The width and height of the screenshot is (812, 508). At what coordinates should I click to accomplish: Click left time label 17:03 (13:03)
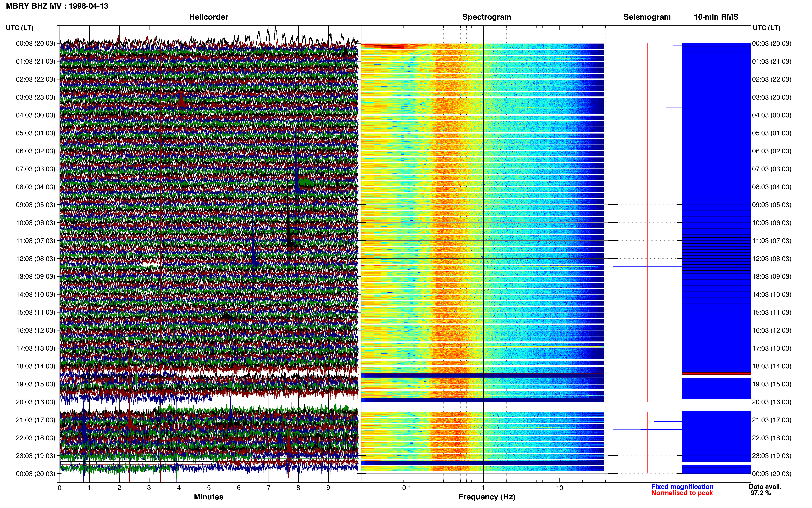click(36, 348)
